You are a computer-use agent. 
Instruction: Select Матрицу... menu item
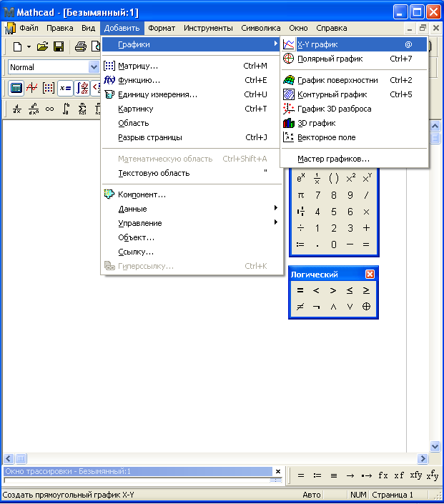pos(192,66)
